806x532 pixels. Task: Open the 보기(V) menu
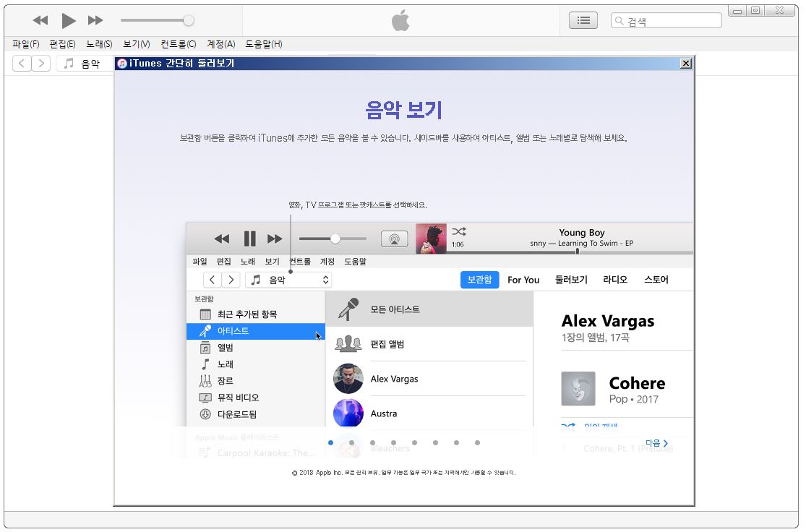click(x=136, y=44)
